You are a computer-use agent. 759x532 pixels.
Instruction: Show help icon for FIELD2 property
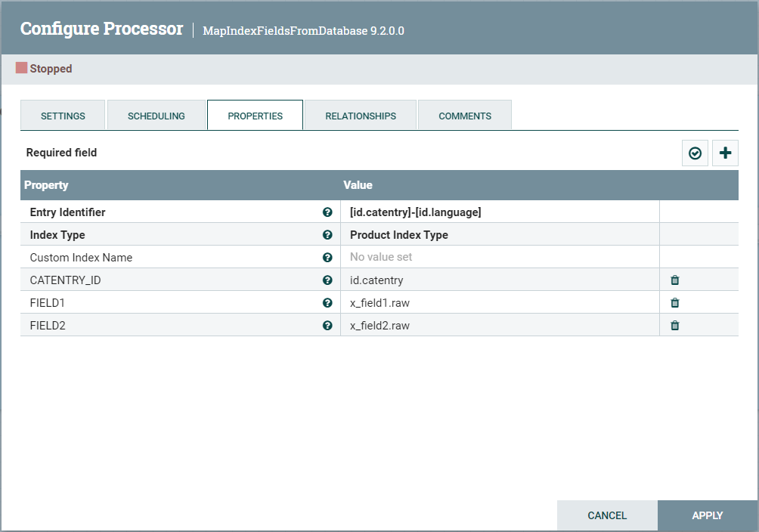click(x=327, y=326)
